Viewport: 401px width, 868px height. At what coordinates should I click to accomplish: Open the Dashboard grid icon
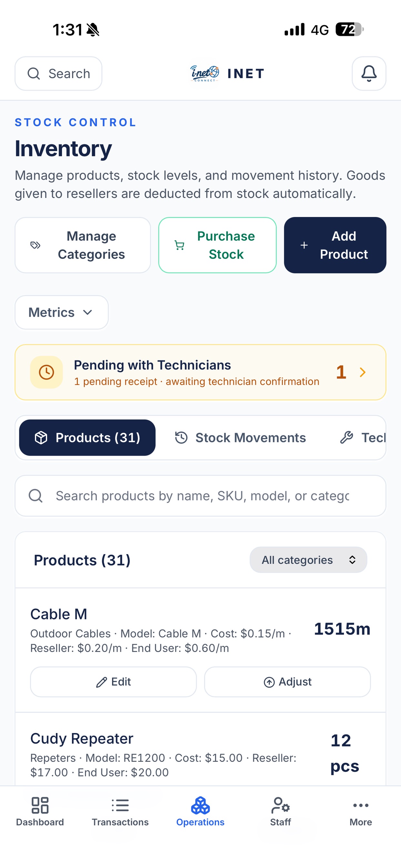click(40, 805)
